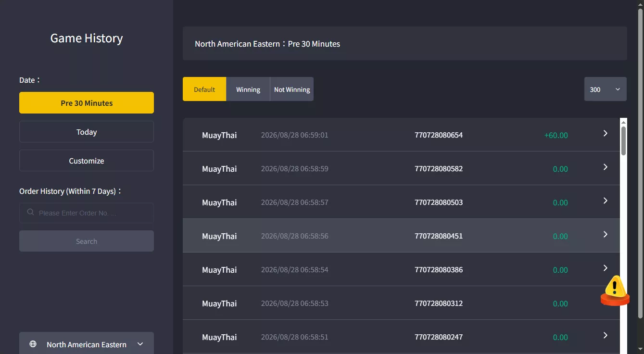Choose the Customize date option

pyautogui.click(x=87, y=161)
